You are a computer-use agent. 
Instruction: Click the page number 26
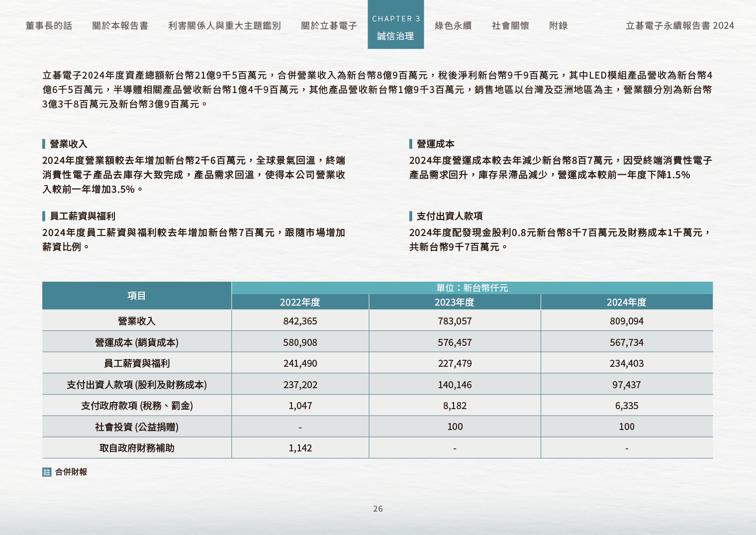point(378,509)
